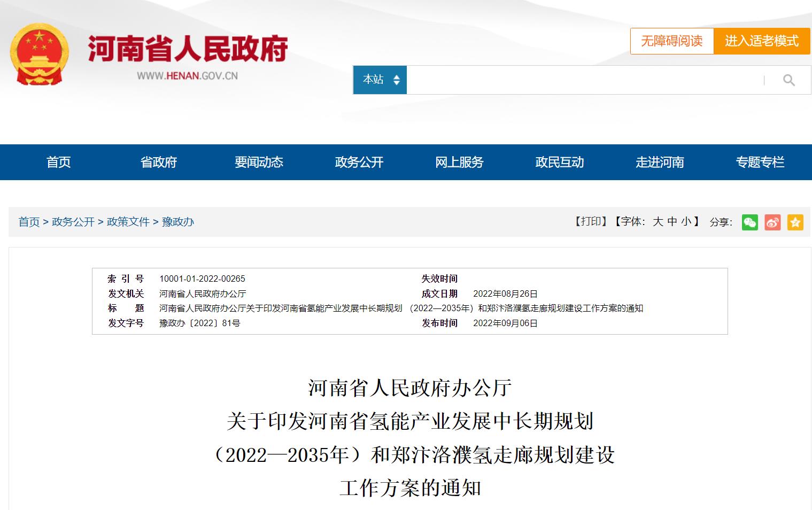Click the yellow star favorites icon
Image resolution: width=812 pixels, height=510 pixels.
coord(795,222)
